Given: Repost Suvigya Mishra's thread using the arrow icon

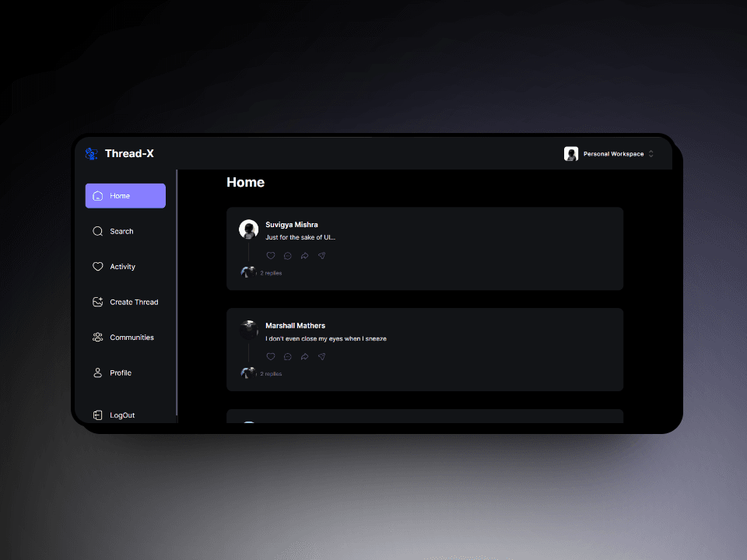Looking at the screenshot, I should pyautogui.click(x=304, y=256).
